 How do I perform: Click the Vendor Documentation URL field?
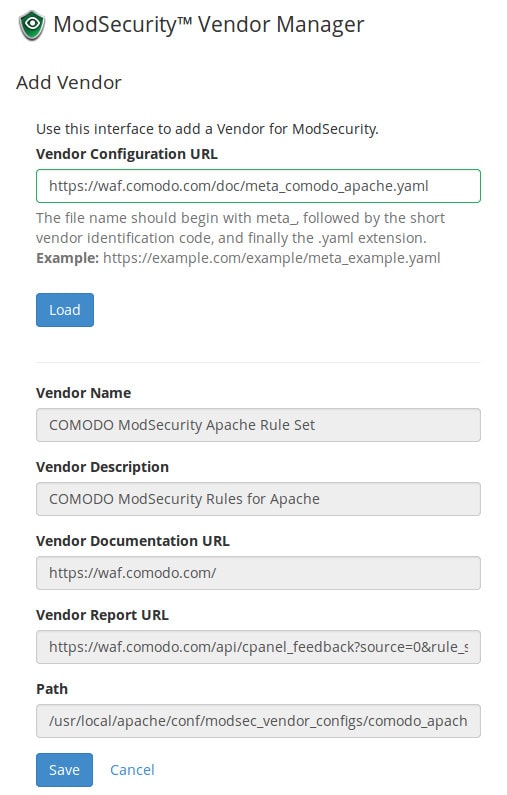pos(258,573)
